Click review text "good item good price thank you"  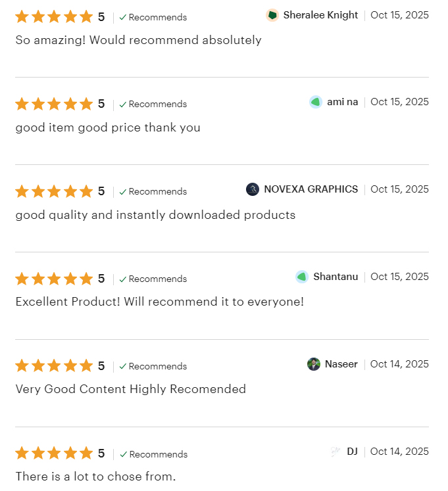[108, 128]
